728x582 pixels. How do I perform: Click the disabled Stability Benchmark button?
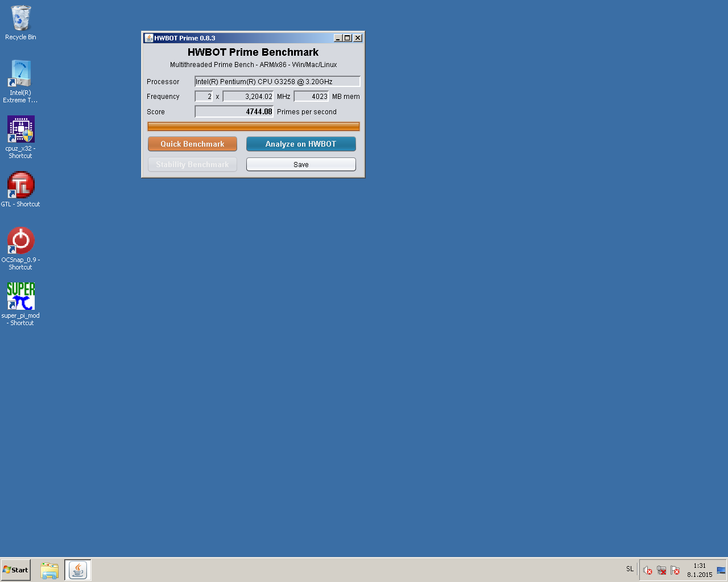coord(192,164)
